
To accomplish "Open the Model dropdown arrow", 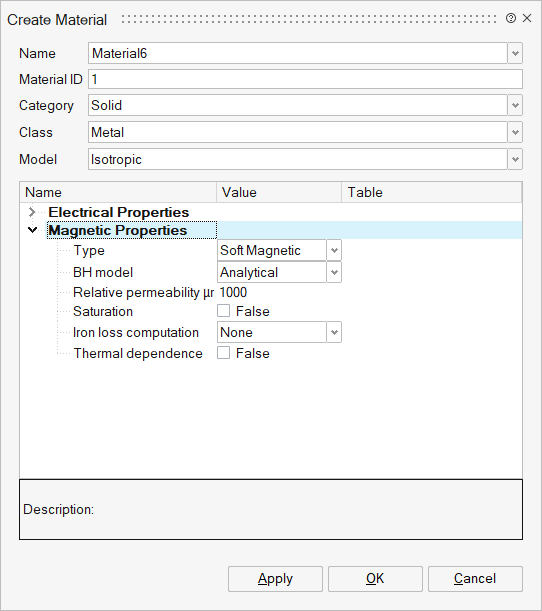I will [515, 159].
